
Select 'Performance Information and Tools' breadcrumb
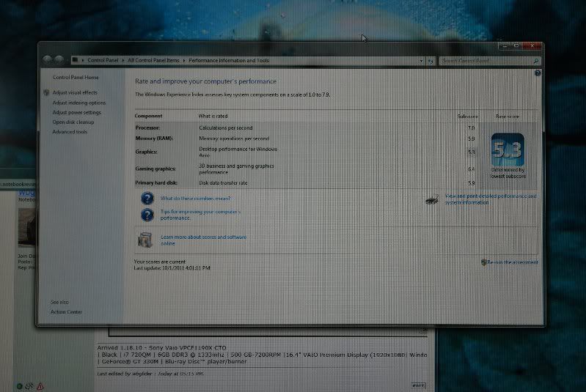coord(229,61)
